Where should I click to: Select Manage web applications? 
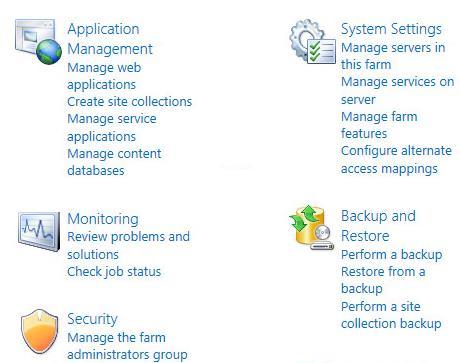[104, 76]
